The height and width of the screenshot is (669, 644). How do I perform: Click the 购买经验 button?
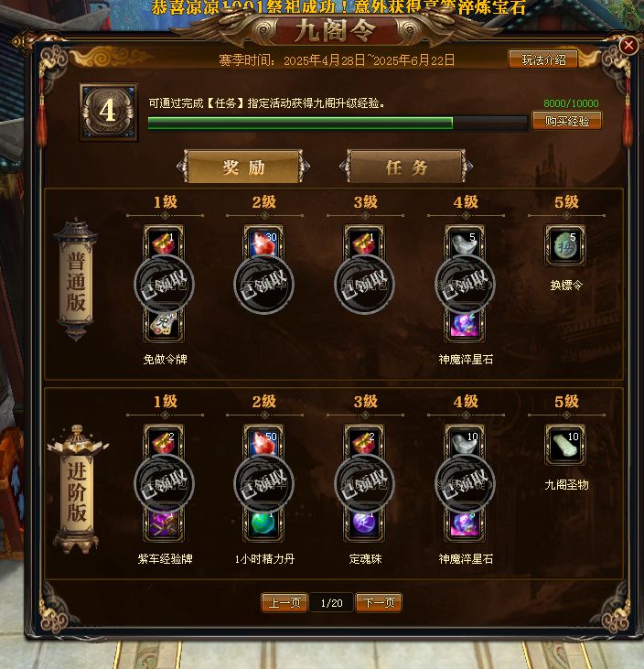[567, 121]
